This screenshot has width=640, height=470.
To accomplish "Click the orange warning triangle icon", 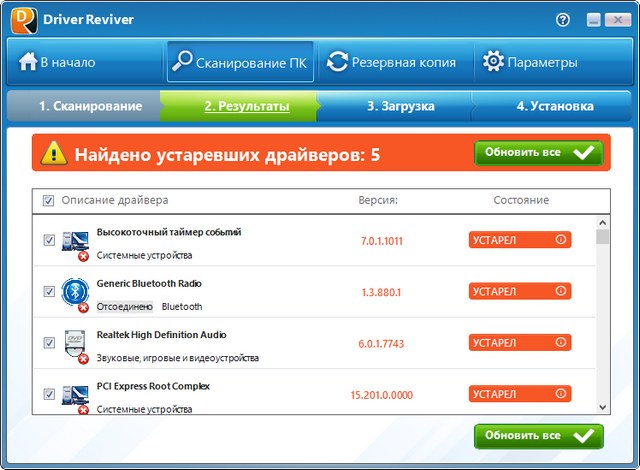I will tap(52, 154).
